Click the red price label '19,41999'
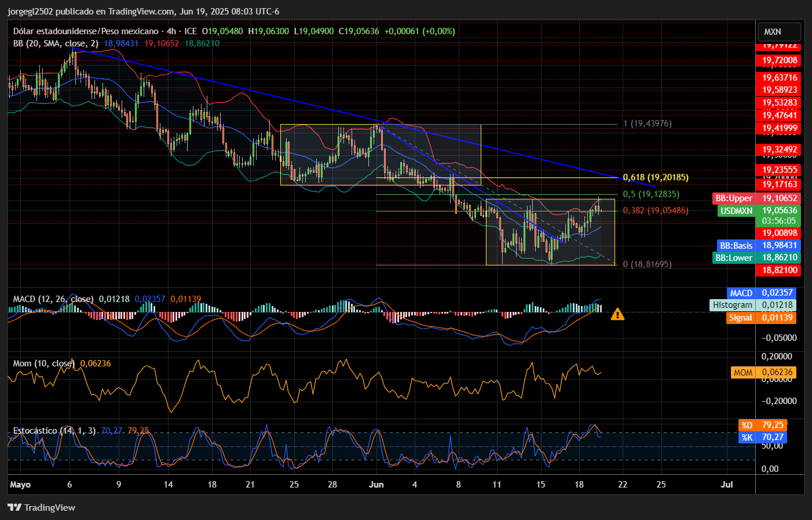 click(779, 128)
